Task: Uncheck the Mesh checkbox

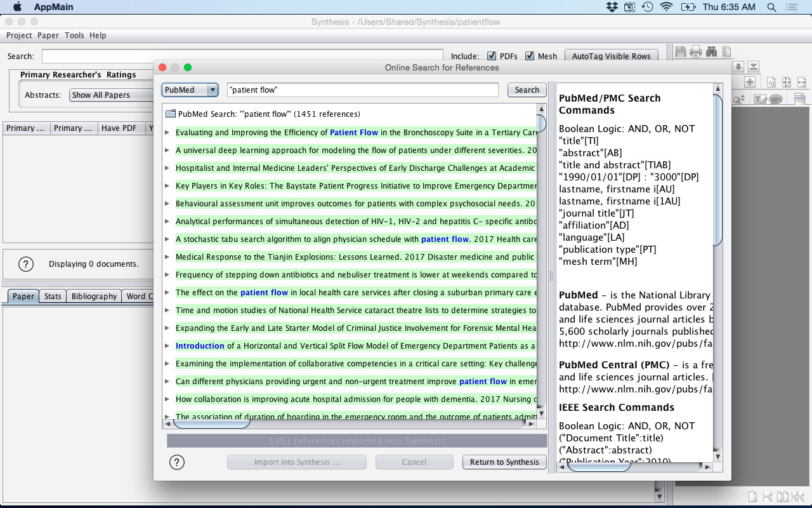Action: click(x=530, y=56)
